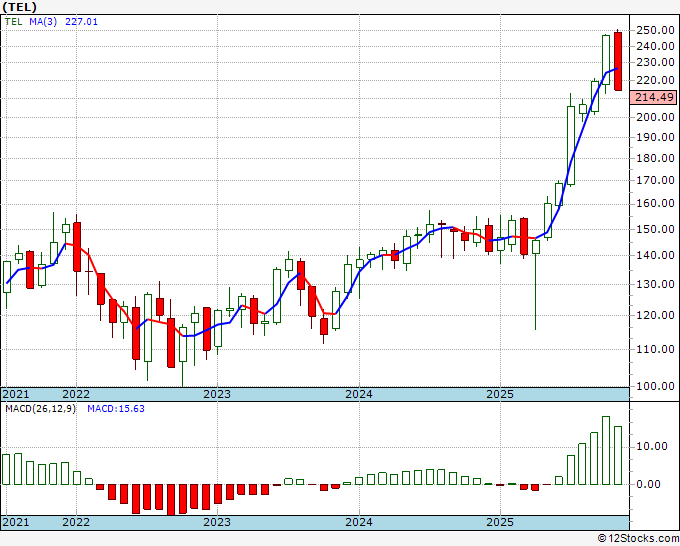The height and width of the screenshot is (546, 680).
Task: Click the 240.00 price axis label
Action: (655, 46)
